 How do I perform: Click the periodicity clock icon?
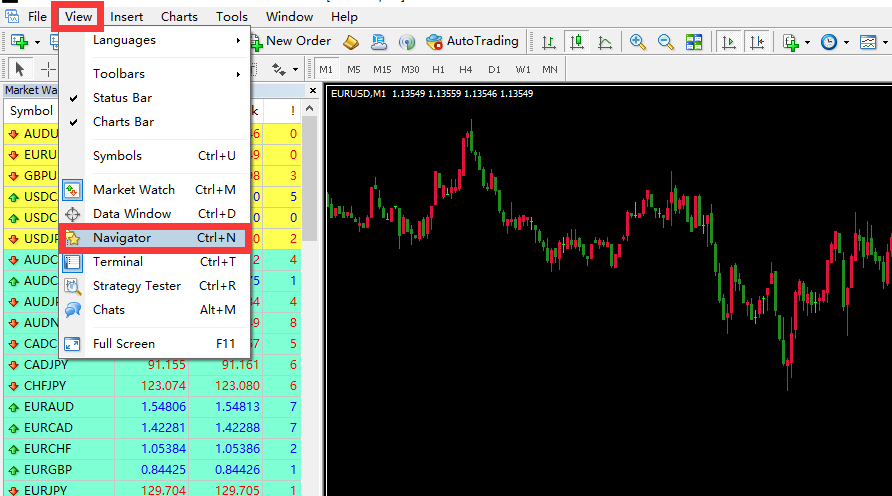click(829, 42)
